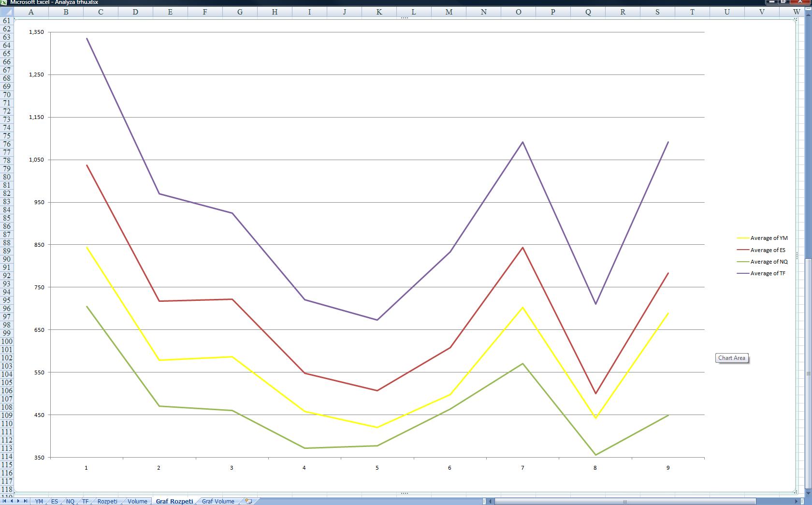Click the 650 vertical axis label
The height and width of the screenshot is (505, 812).
pos(39,330)
